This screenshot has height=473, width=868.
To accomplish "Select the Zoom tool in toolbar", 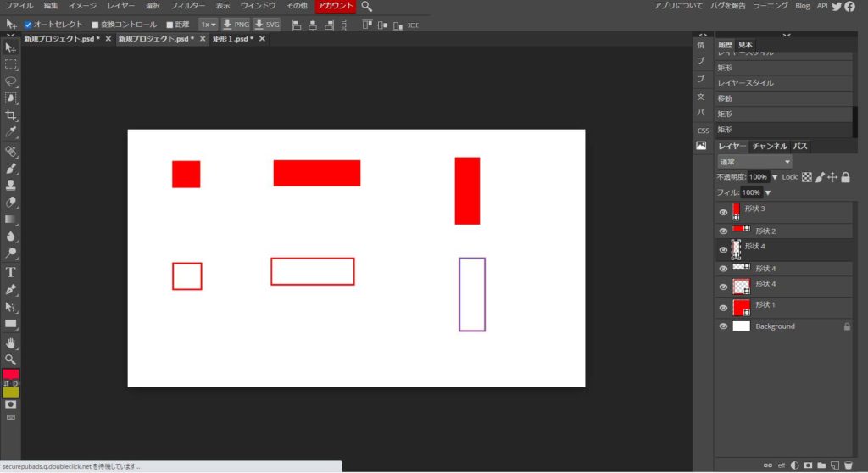I will point(11,359).
